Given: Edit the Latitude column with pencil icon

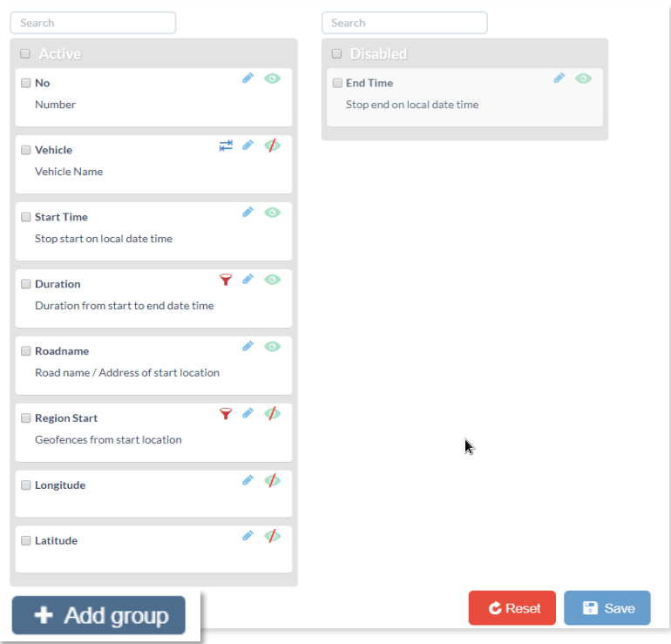Looking at the screenshot, I should pos(247,536).
